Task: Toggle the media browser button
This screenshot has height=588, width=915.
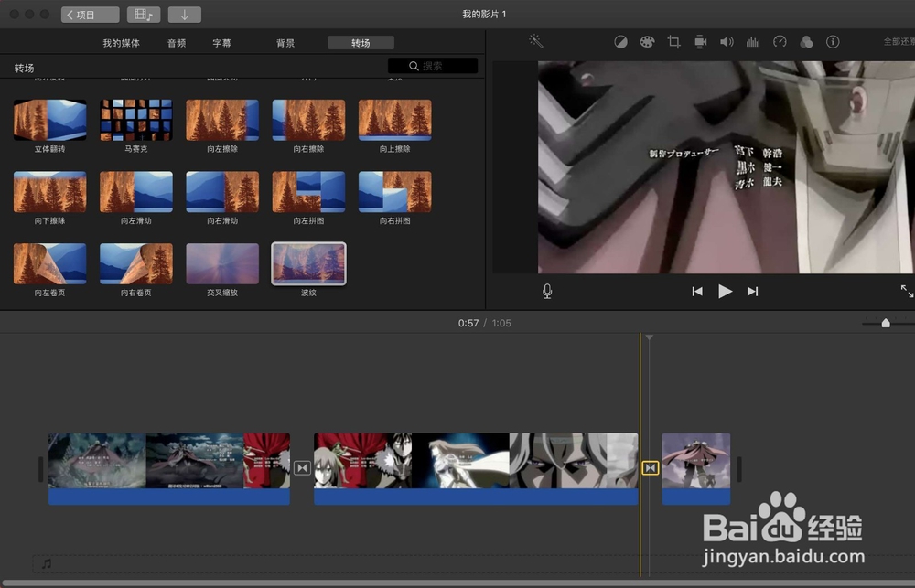Action: coord(144,15)
